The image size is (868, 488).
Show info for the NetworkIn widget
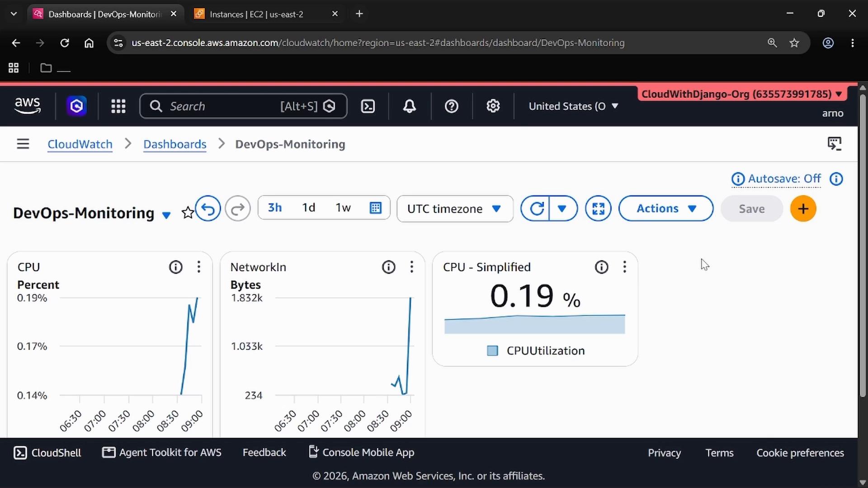click(389, 267)
